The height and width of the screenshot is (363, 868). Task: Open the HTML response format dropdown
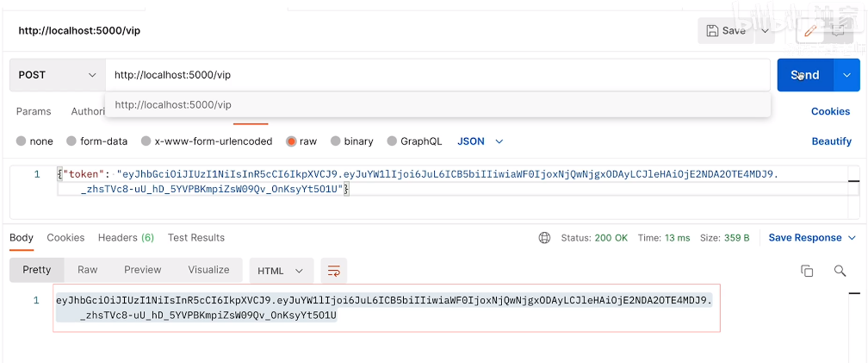tap(282, 271)
